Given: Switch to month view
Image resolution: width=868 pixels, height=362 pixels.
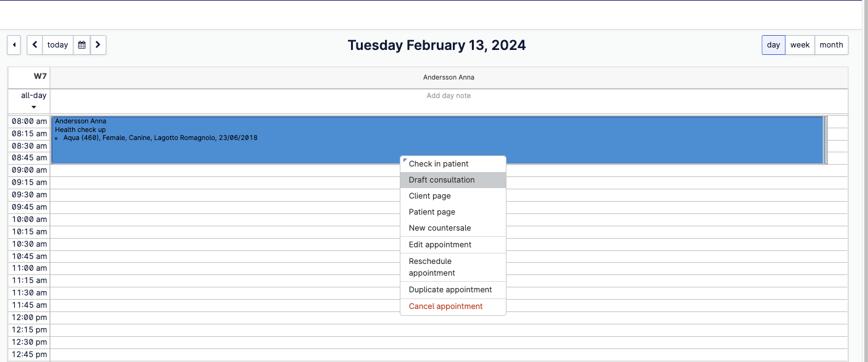Looking at the screenshot, I should point(831,45).
